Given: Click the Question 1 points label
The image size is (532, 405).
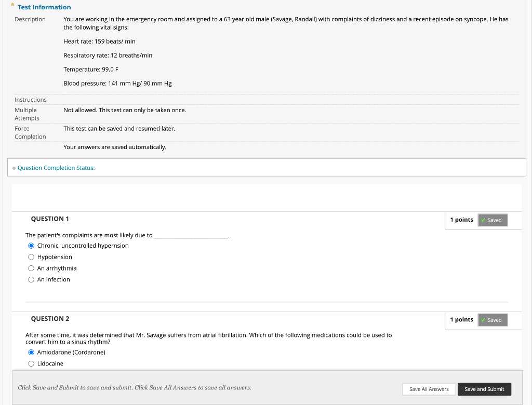Looking at the screenshot, I should (461, 220).
